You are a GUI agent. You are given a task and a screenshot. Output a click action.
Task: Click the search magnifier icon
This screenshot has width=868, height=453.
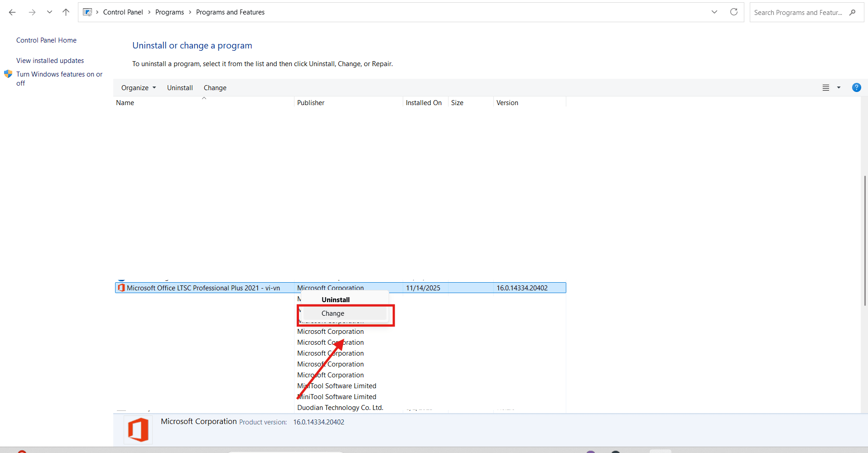pyautogui.click(x=853, y=13)
